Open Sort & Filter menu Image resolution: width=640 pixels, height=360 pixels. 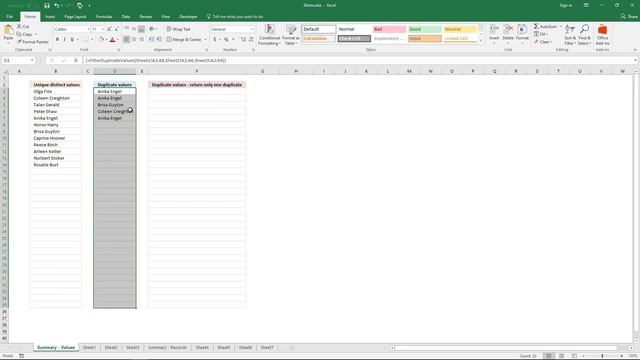570,34
